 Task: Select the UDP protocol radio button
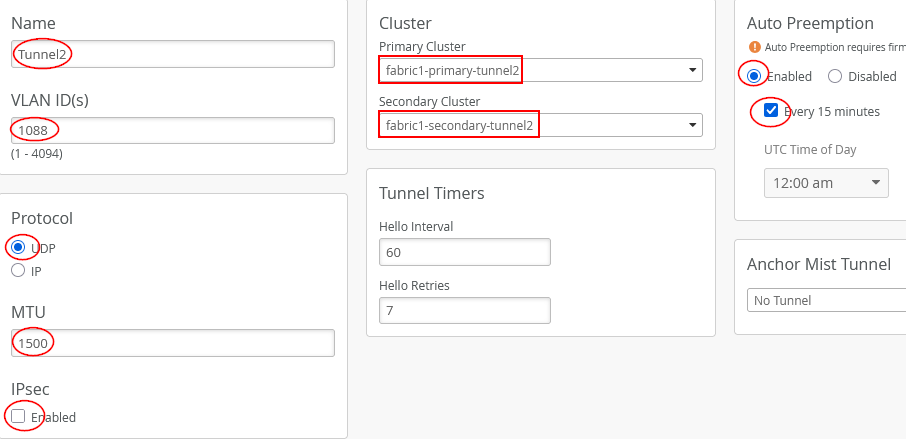(x=18, y=247)
